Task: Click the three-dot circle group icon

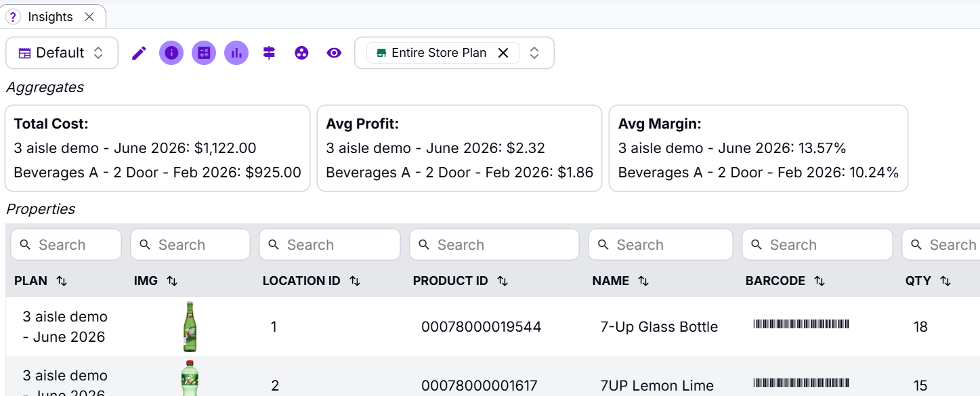Action: (301, 53)
